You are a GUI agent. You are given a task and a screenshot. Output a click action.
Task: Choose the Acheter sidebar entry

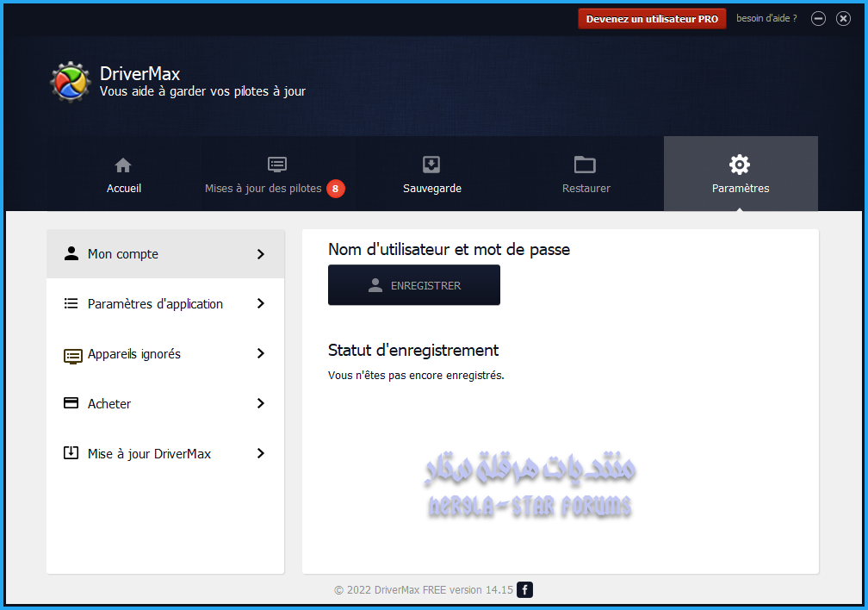pyautogui.click(x=165, y=403)
